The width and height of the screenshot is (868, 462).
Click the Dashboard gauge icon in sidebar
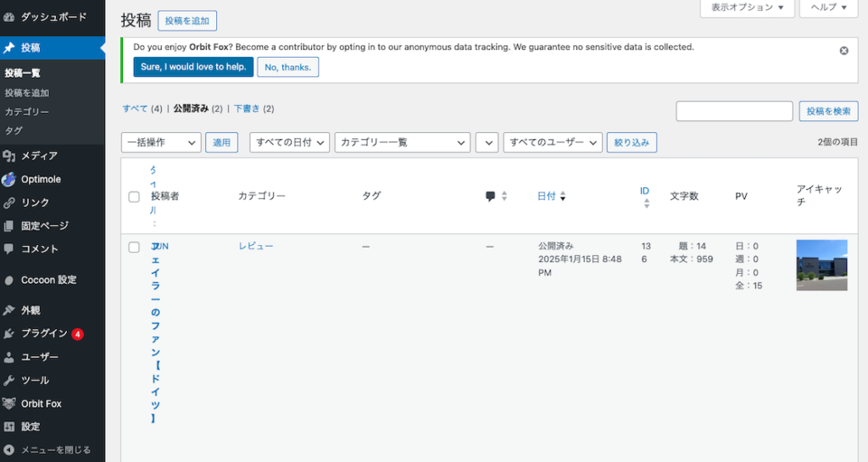(9, 17)
